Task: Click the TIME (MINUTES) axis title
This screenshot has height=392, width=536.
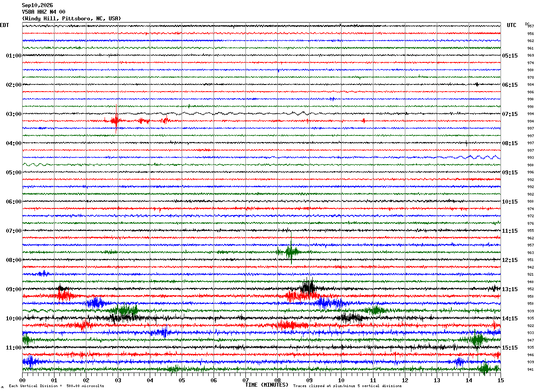Action: [267, 385]
